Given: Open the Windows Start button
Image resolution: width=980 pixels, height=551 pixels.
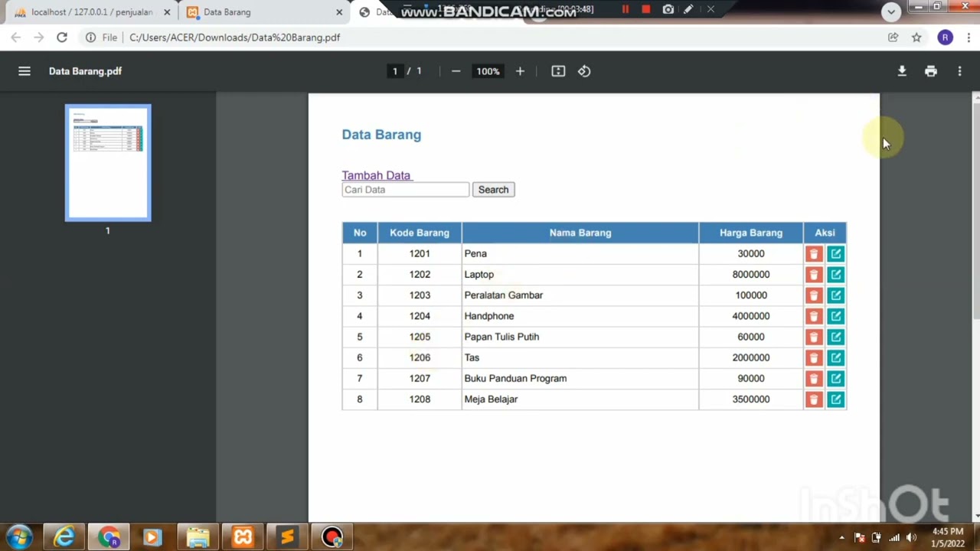Looking at the screenshot, I should [x=19, y=537].
